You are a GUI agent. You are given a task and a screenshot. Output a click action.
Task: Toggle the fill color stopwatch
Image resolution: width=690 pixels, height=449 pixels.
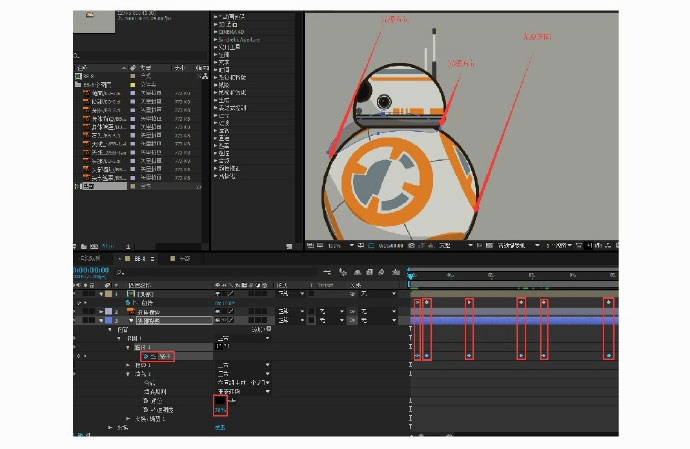[145, 401]
